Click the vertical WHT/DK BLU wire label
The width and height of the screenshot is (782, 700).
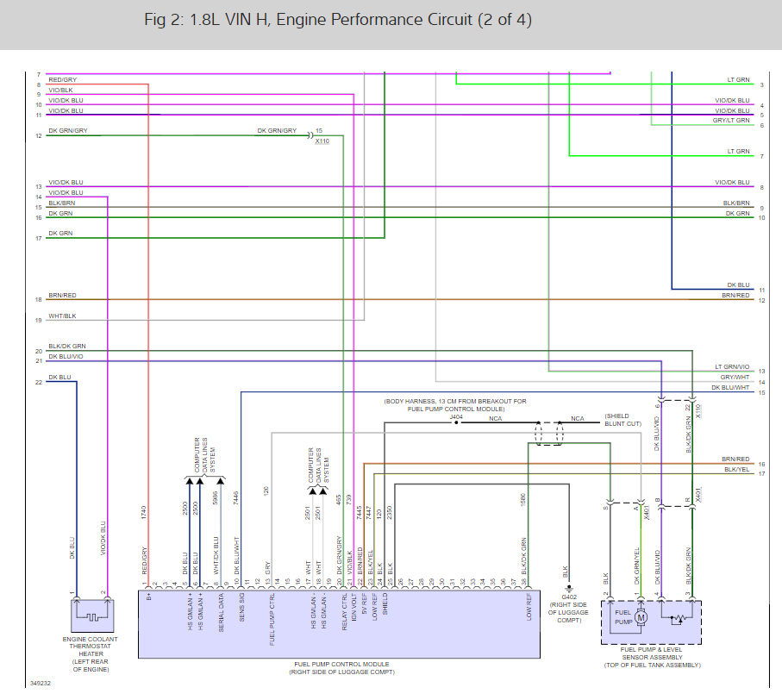pyautogui.click(x=216, y=555)
